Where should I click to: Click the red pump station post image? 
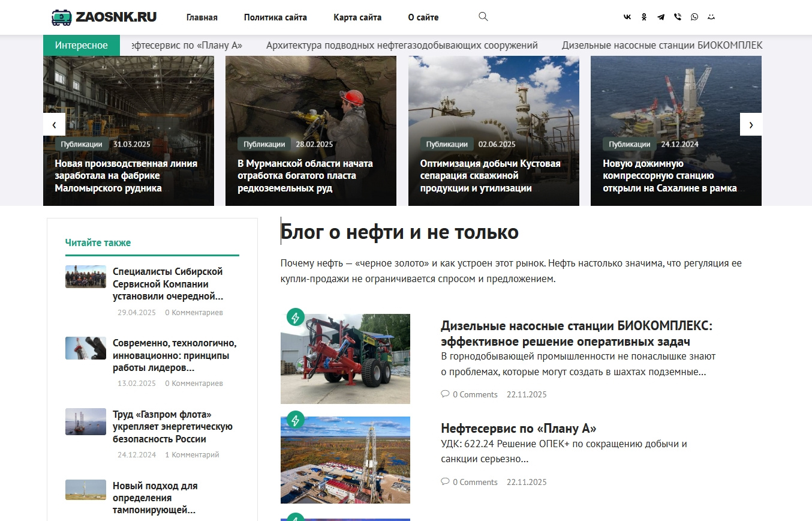point(345,359)
